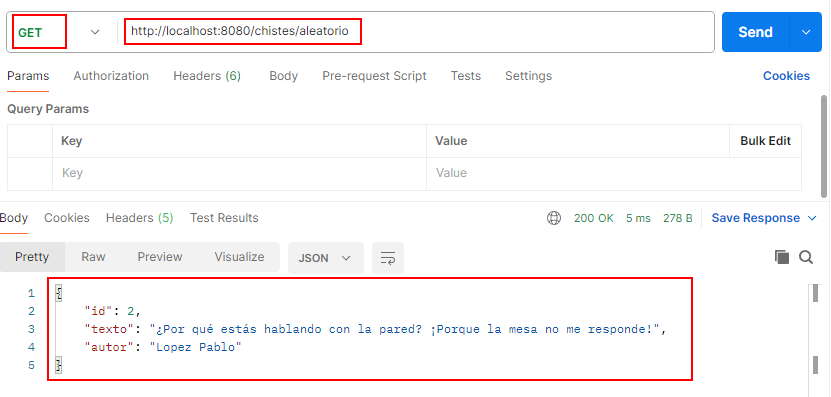Click the "Lopez Pablo" value

coord(196,347)
